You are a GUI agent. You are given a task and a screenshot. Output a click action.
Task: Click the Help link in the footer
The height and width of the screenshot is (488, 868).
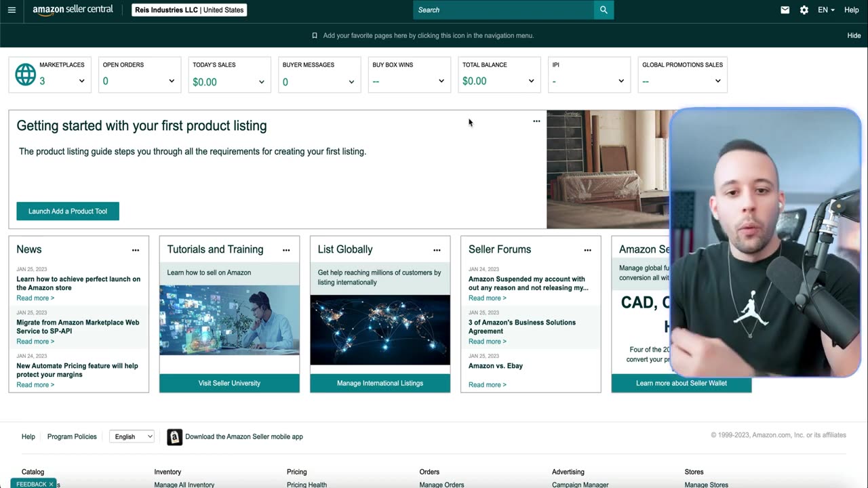pyautogui.click(x=28, y=436)
